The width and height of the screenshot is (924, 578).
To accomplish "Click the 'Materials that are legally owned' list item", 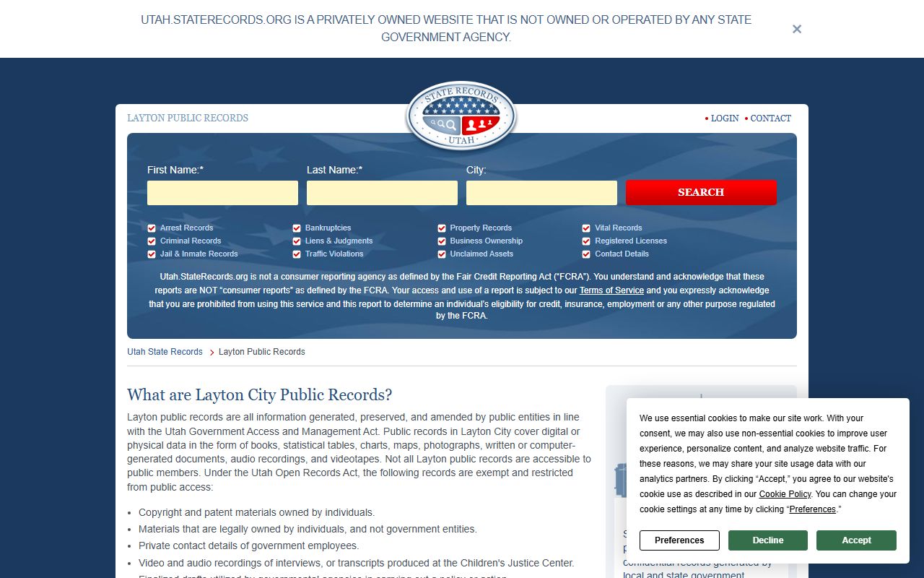I will point(308,529).
